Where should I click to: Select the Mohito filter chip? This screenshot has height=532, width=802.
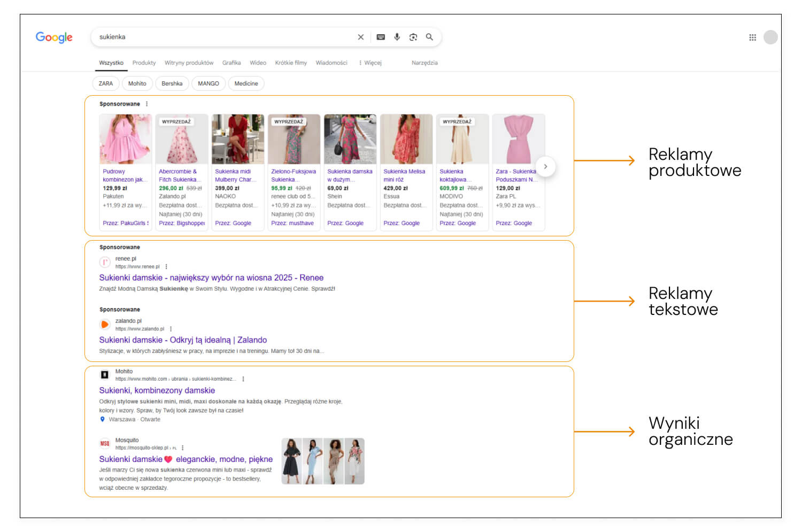click(x=137, y=83)
